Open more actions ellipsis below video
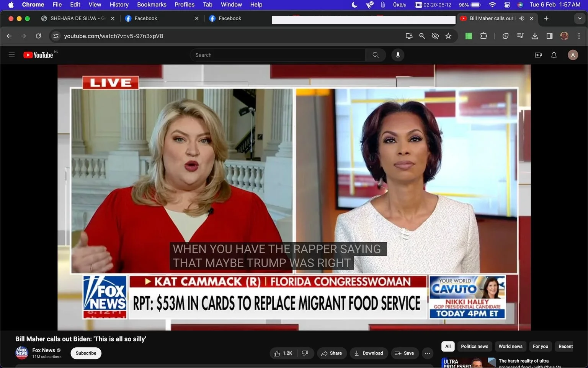Image resolution: width=588 pixels, height=368 pixels. click(x=428, y=353)
